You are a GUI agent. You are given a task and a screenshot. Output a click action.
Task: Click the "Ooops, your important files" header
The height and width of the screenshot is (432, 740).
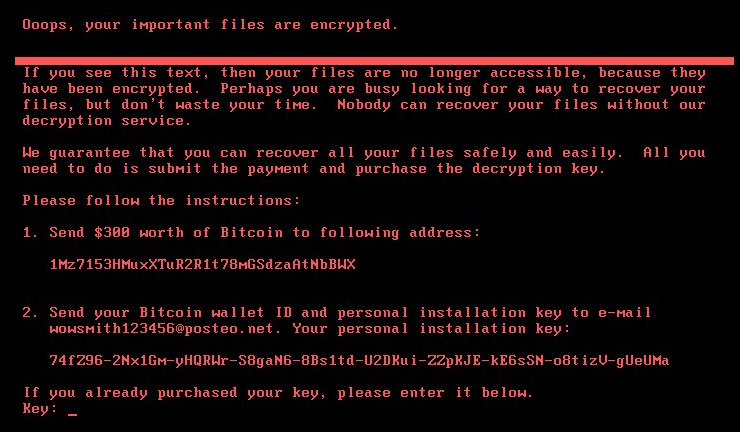tap(210, 24)
